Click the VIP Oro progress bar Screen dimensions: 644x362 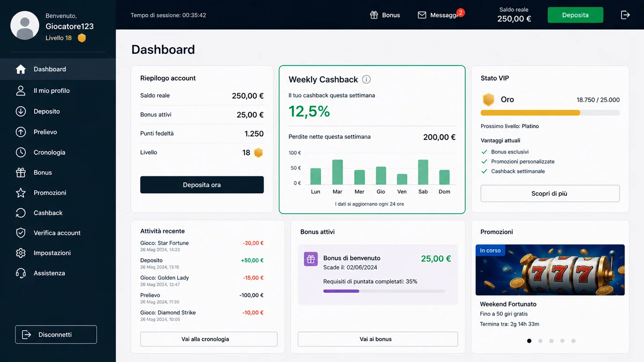click(x=550, y=113)
